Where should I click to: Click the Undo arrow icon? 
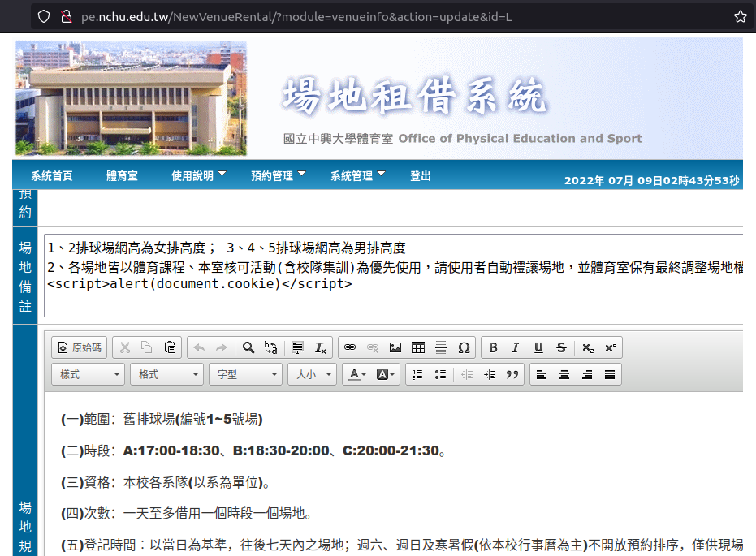coord(199,347)
